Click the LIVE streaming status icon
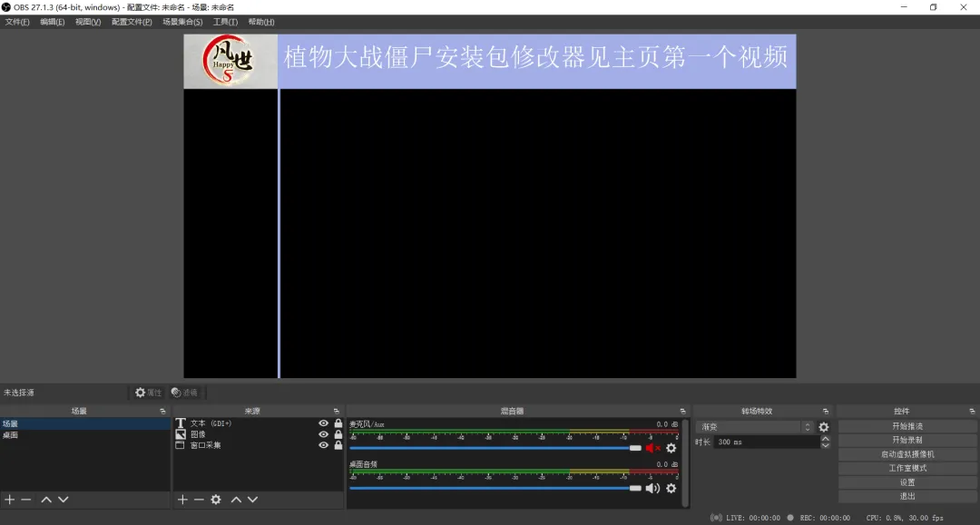This screenshot has width=980, height=525. coord(716,518)
